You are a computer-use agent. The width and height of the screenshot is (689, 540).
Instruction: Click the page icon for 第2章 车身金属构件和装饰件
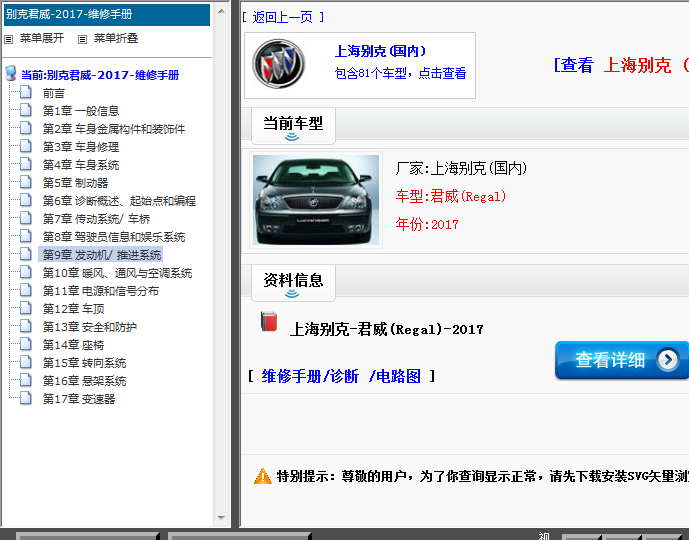click(26, 128)
